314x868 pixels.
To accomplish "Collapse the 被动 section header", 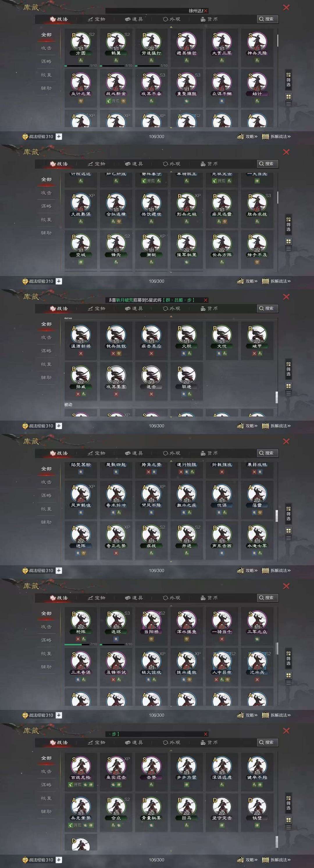I will pyautogui.click(x=68, y=404).
